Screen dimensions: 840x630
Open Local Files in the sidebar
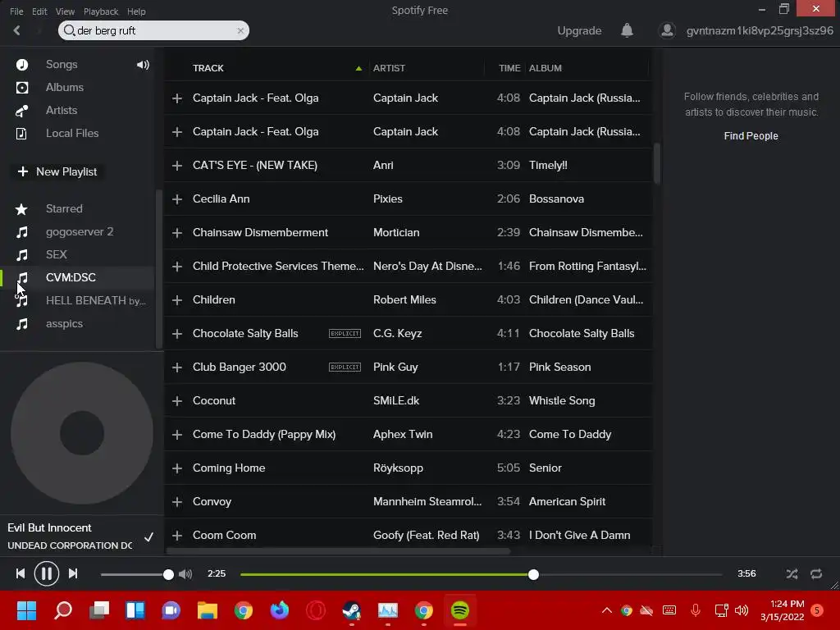coord(72,134)
